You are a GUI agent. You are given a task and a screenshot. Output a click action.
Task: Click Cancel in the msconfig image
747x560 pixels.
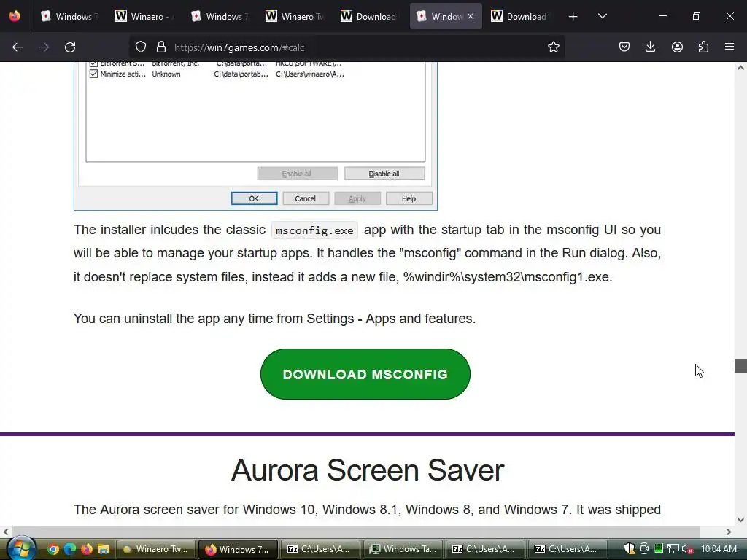pyautogui.click(x=306, y=198)
